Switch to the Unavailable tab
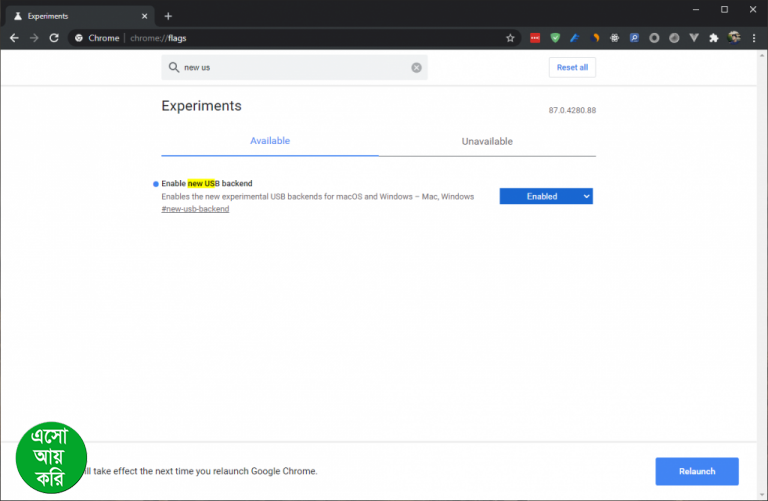This screenshot has width=768, height=501. [x=487, y=141]
